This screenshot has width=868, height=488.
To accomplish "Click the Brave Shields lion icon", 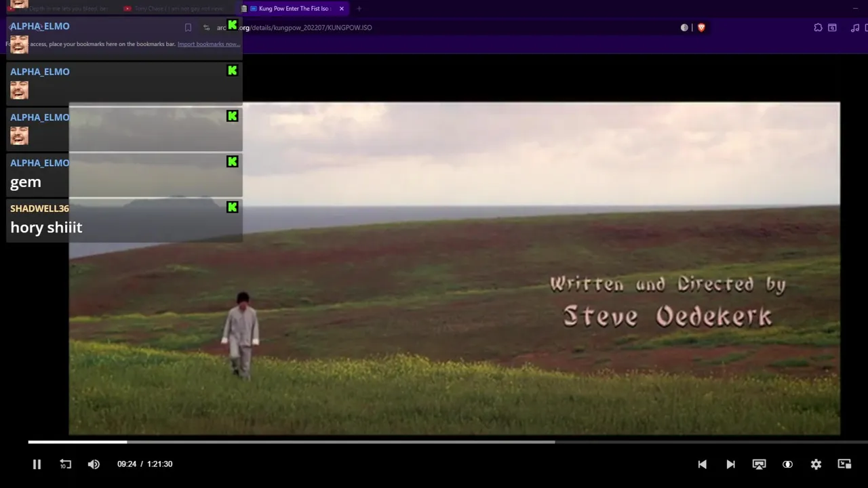I will click(x=701, y=28).
